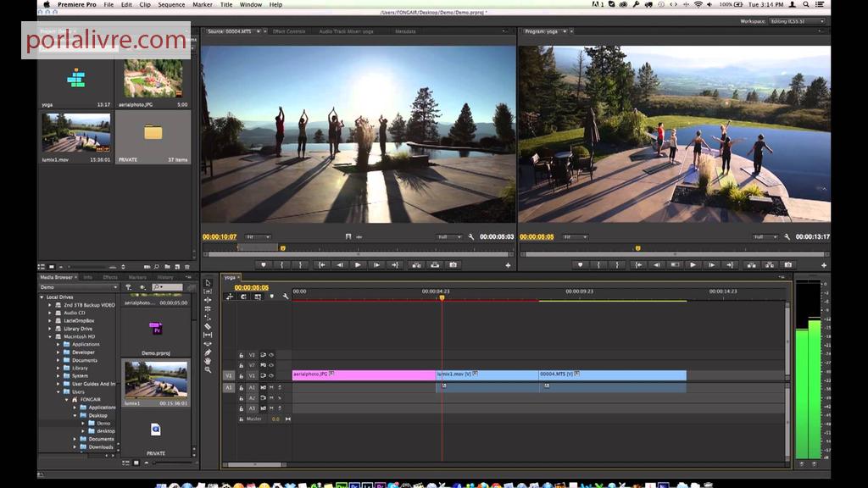868x488 pixels.
Task: Click the Source monitor playhead marker
Action: tap(283, 248)
